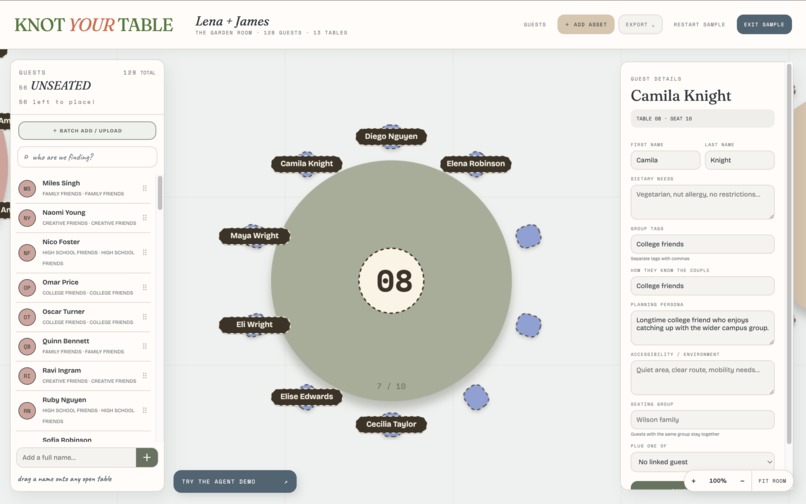
Task: Click the Quinn Bennett QB avatar
Action: [27, 346]
